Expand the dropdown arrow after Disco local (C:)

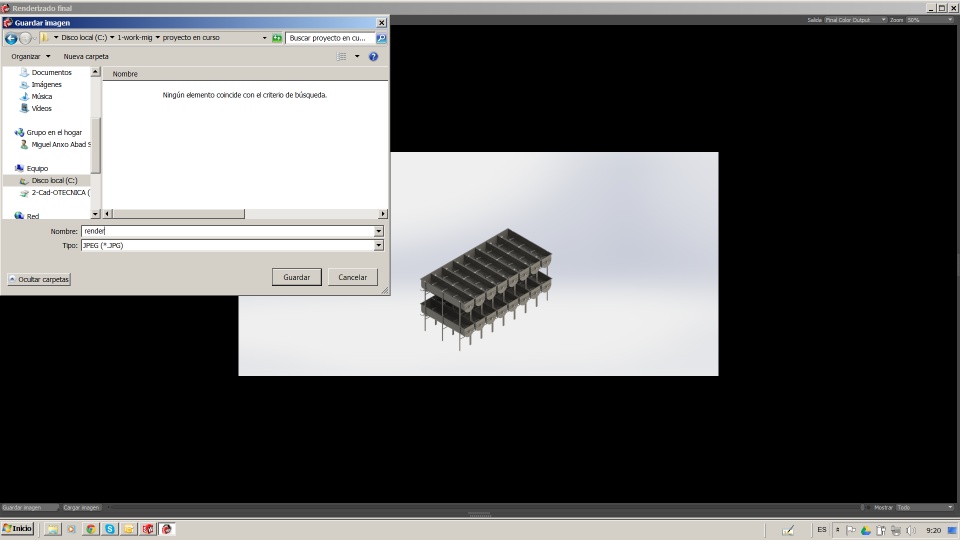(112, 37)
